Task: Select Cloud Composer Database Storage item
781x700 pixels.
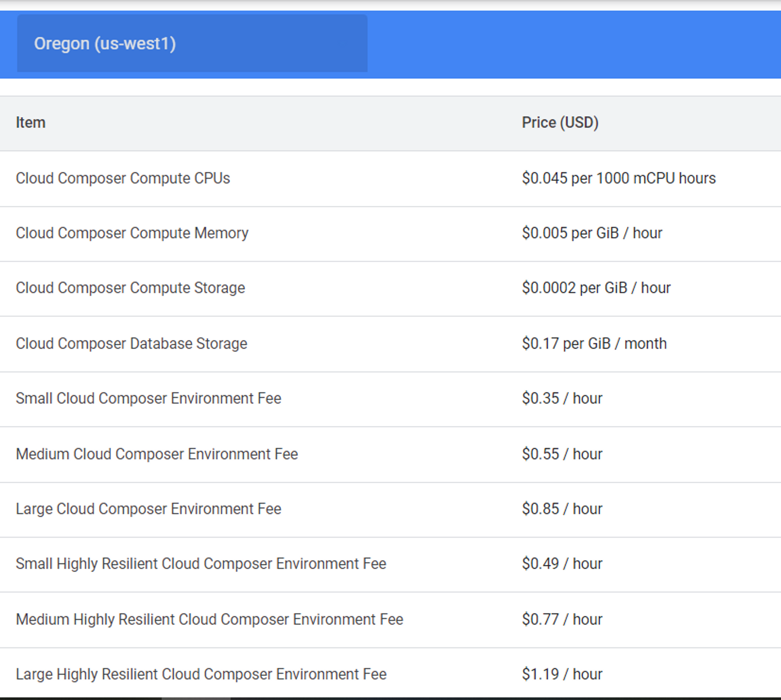Action: (x=131, y=344)
